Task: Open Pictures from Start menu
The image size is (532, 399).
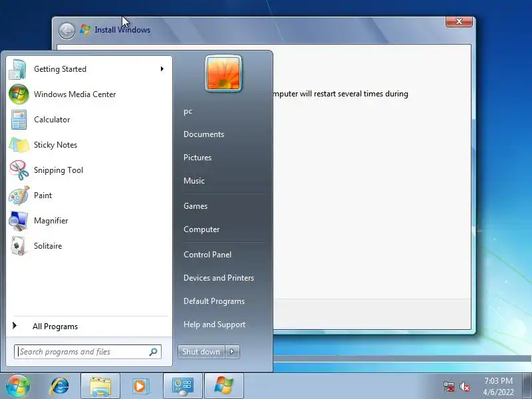Action: coord(198,158)
